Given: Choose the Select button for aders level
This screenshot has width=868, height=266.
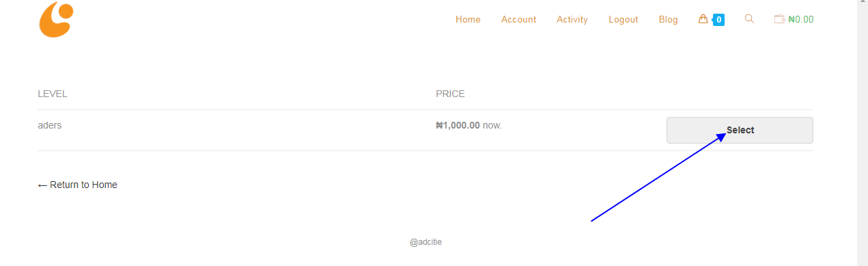Looking at the screenshot, I should pos(740,130).
